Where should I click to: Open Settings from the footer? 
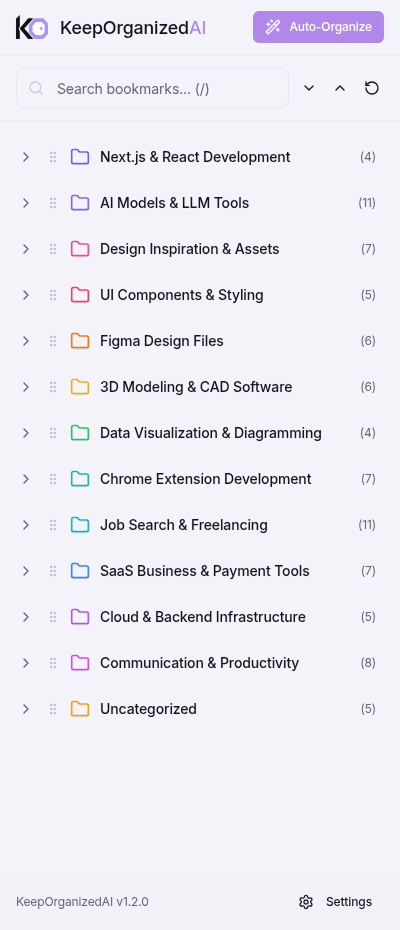[335, 902]
